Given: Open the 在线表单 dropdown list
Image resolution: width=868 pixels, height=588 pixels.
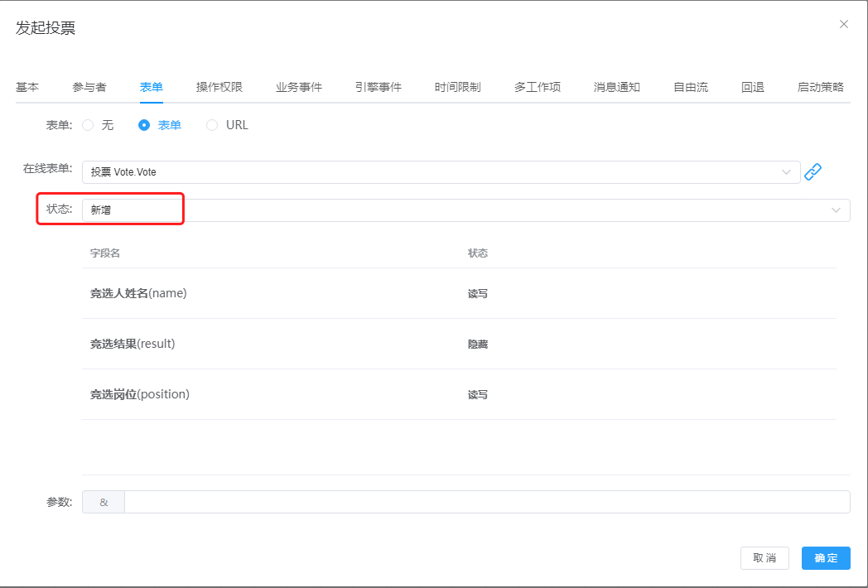Looking at the screenshot, I should click(x=441, y=172).
